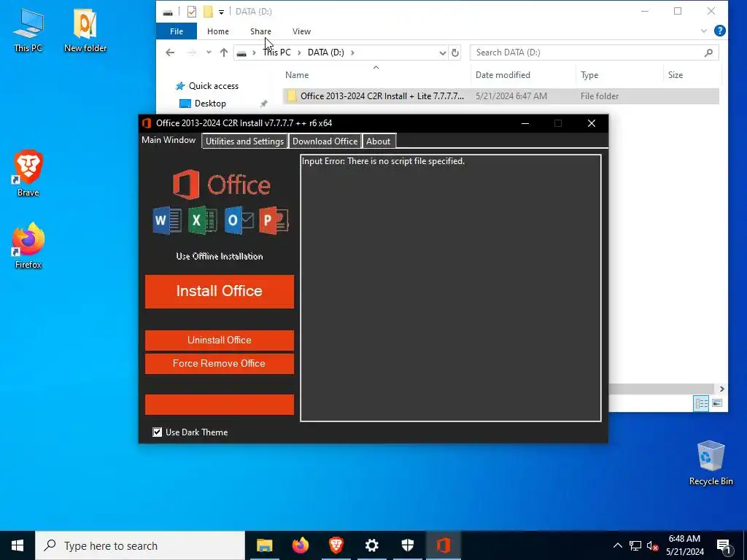Viewport: 747px width, 560px height.
Task: Click the taskbar search box
Action: pos(140,545)
